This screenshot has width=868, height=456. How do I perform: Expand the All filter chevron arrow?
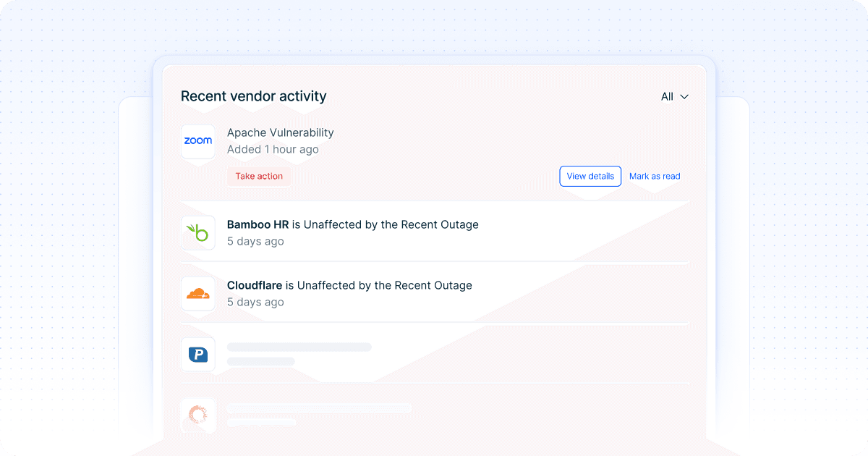pyautogui.click(x=684, y=97)
